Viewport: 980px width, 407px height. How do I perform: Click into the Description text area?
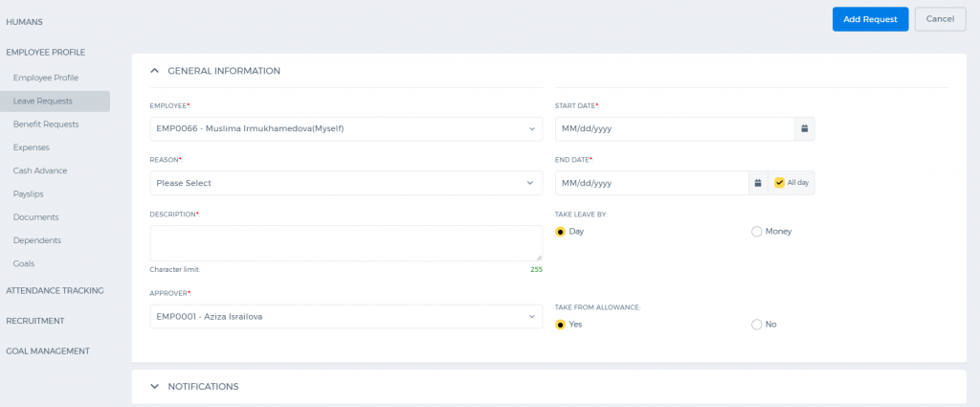point(346,243)
